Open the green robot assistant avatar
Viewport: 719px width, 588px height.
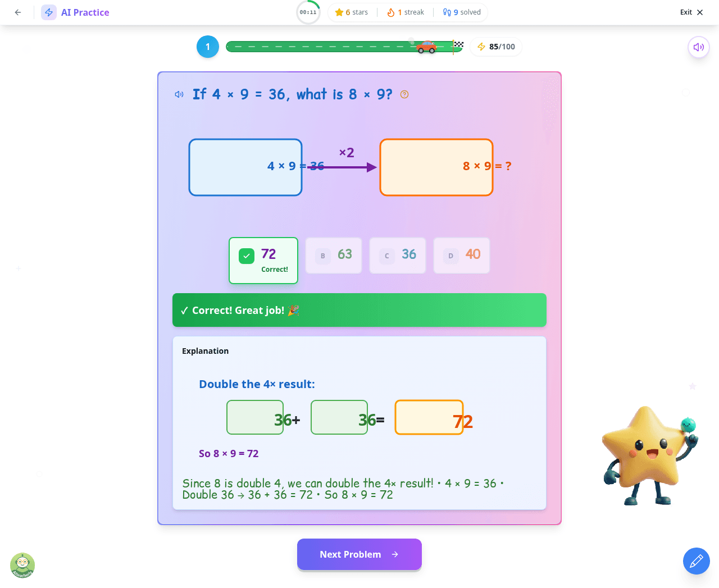coord(22,565)
